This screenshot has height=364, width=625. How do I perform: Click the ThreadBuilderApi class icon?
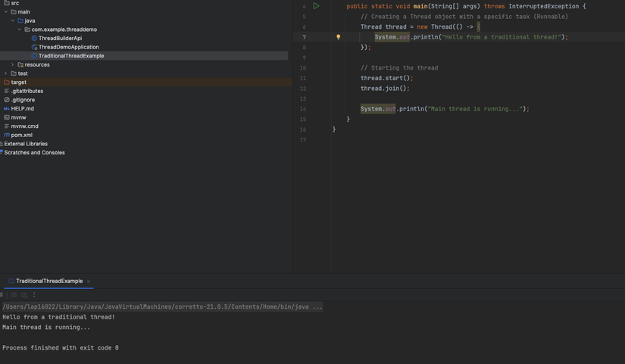pyautogui.click(x=34, y=39)
